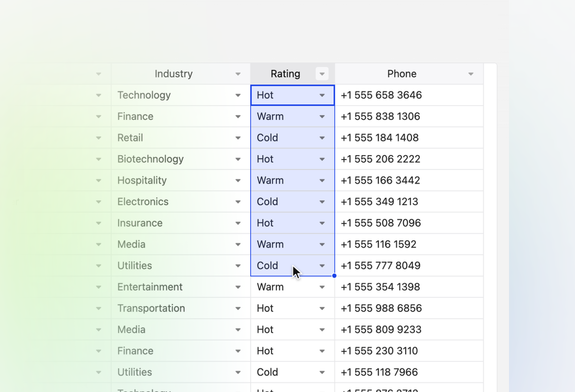
Task: Click phone number +1 555 354 1398
Action: coord(380,287)
